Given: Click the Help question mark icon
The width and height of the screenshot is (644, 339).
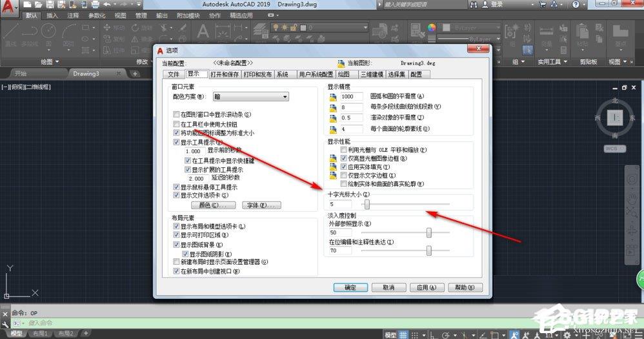Looking at the screenshot, I should pyautogui.click(x=576, y=5).
